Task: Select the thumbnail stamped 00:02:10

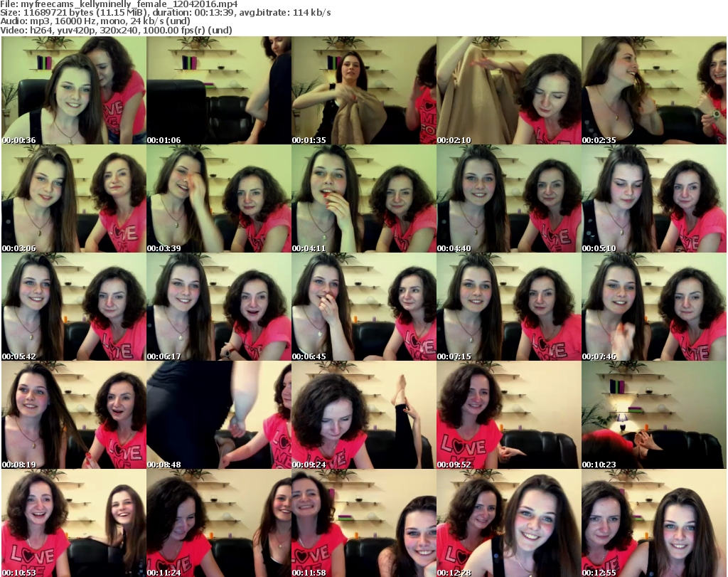Action: point(509,90)
